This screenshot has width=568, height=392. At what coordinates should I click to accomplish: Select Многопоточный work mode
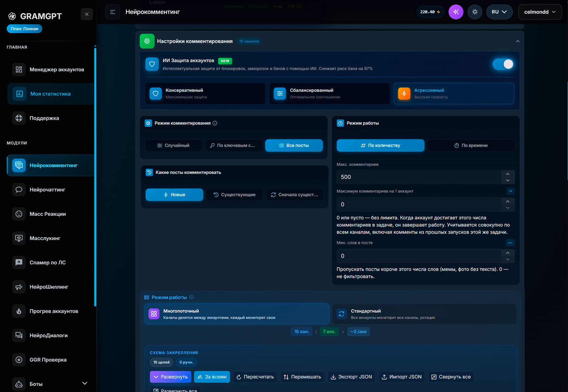pos(237,314)
